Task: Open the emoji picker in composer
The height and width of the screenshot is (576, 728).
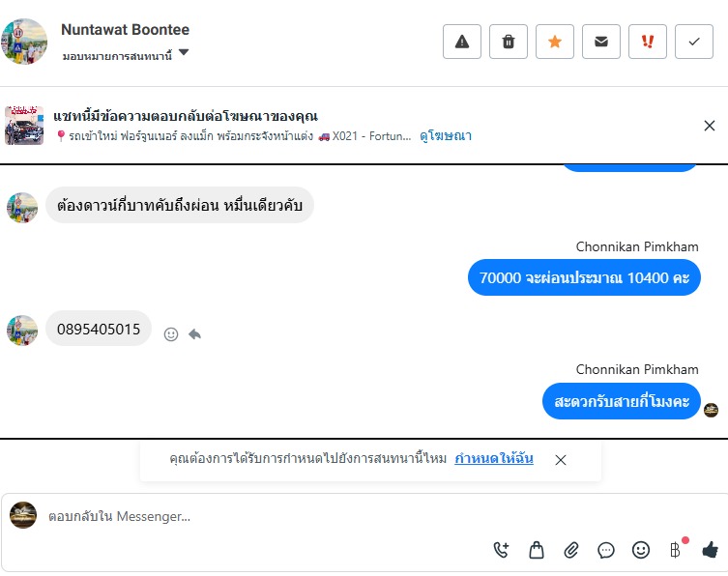Action: click(x=641, y=550)
